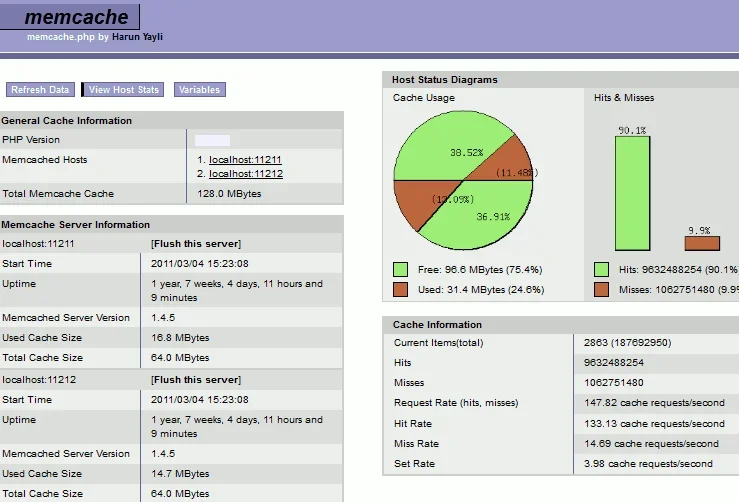Image resolution: width=739 pixels, height=502 pixels.
Task: Select the Misses value 1062751480 in Cache Information
Action: [x=614, y=383]
